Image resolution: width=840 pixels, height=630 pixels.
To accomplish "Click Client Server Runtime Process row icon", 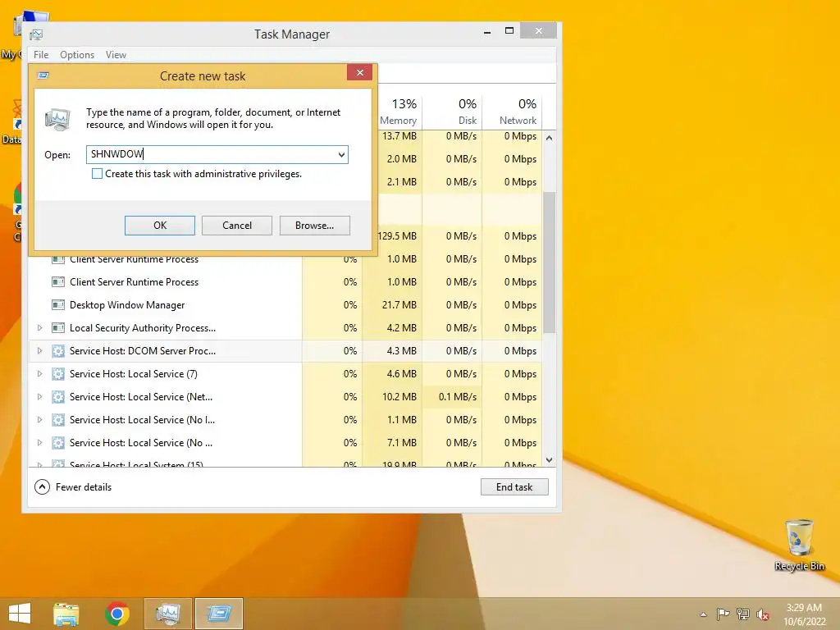I will [x=58, y=282].
